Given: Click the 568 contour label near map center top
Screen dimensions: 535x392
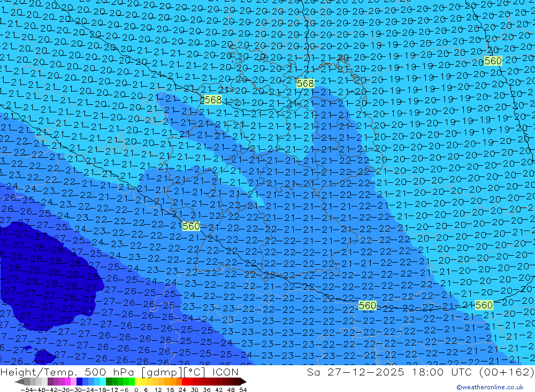Looking at the screenshot, I should (305, 83).
